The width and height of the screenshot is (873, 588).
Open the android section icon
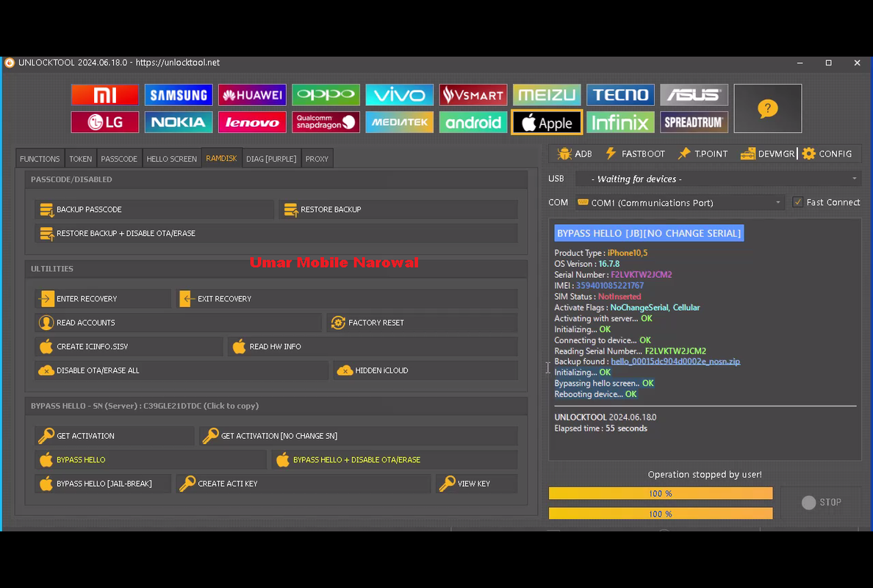(473, 122)
